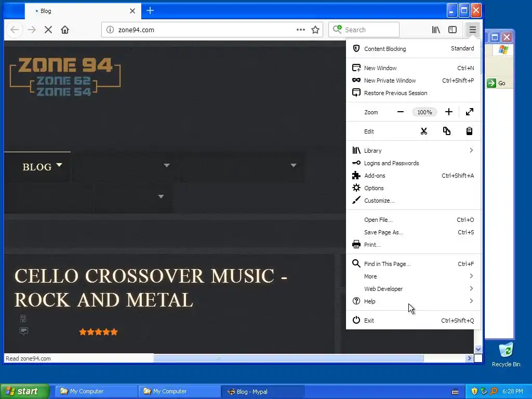Select New Window menu entry
The width and height of the screenshot is (532, 399).
click(x=413, y=68)
